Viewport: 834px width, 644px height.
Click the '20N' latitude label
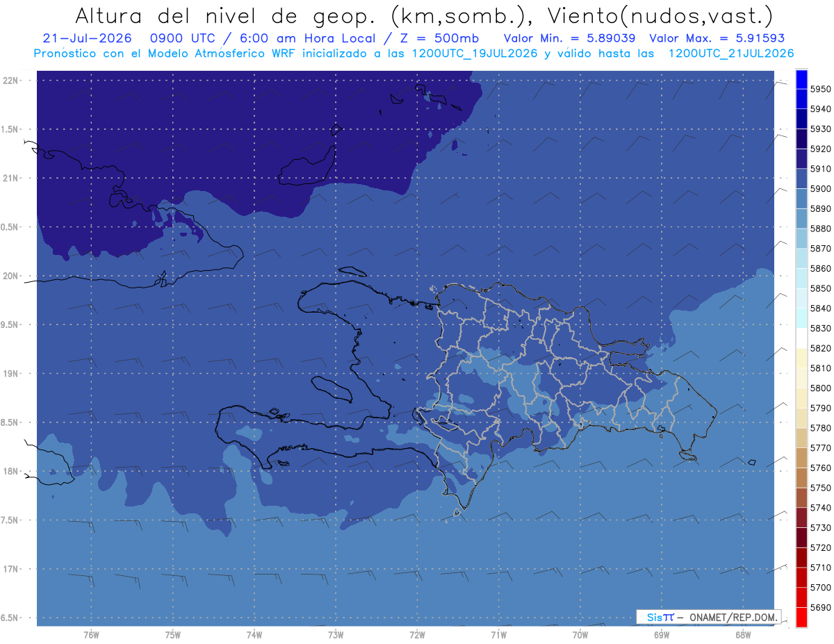pos(11,276)
